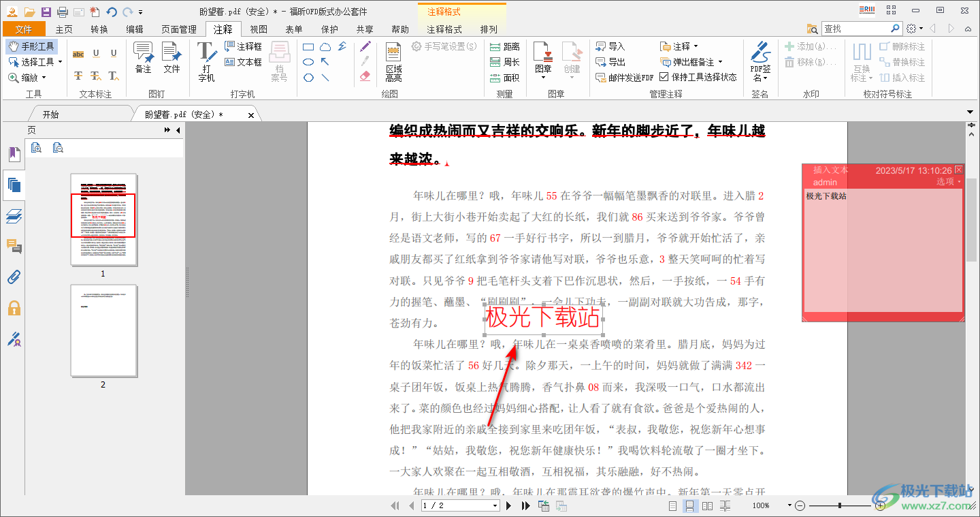Select the polygon drawing tool

(308, 77)
